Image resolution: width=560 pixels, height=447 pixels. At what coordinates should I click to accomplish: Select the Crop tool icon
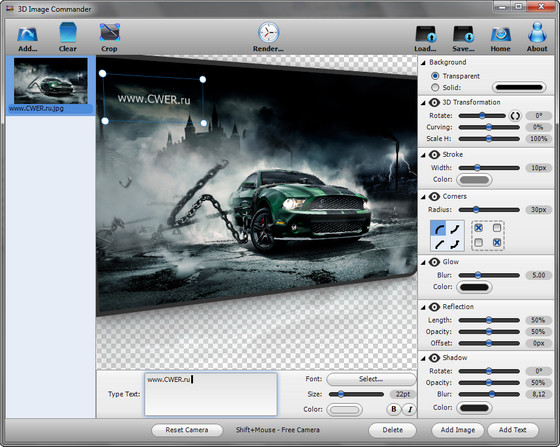click(x=110, y=32)
